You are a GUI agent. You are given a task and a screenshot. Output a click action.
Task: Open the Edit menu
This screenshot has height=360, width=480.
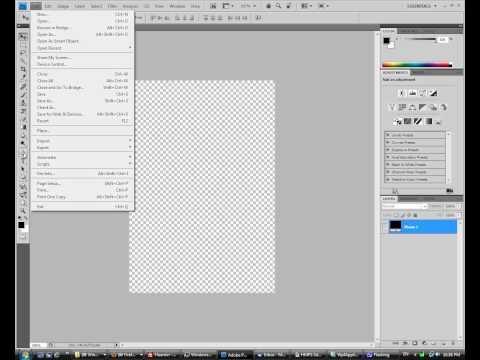tap(48, 6)
